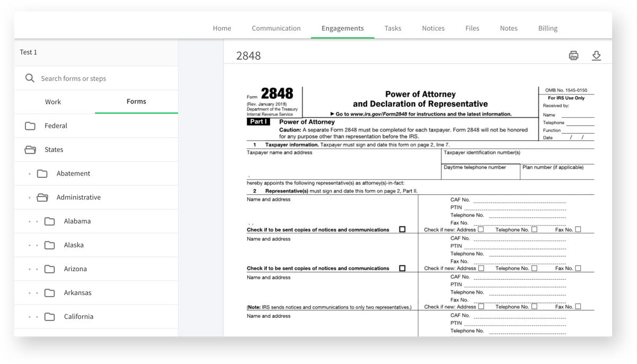The height and width of the screenshot is (364, 637).
Task: Check the 'Check if new: Address' box
Action: click(481, 229)
